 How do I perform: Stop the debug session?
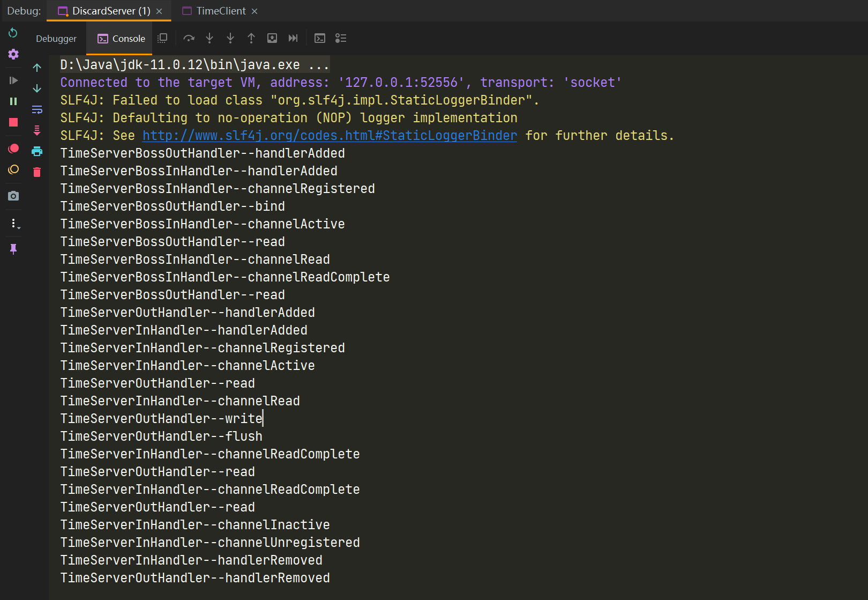(13, 122)
